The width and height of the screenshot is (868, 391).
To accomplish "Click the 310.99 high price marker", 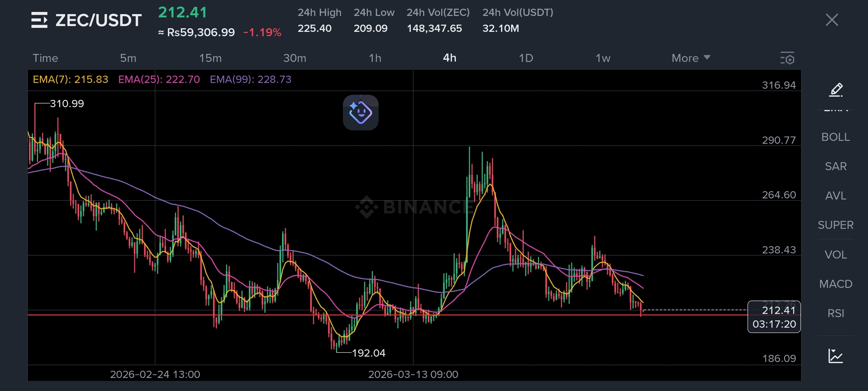I will [67, 104].
